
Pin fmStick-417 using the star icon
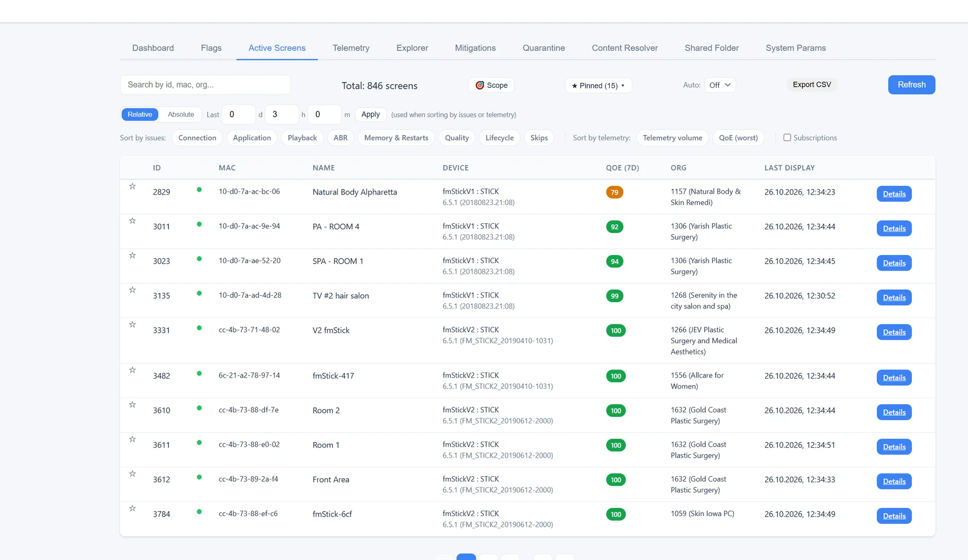coord(132,370)
